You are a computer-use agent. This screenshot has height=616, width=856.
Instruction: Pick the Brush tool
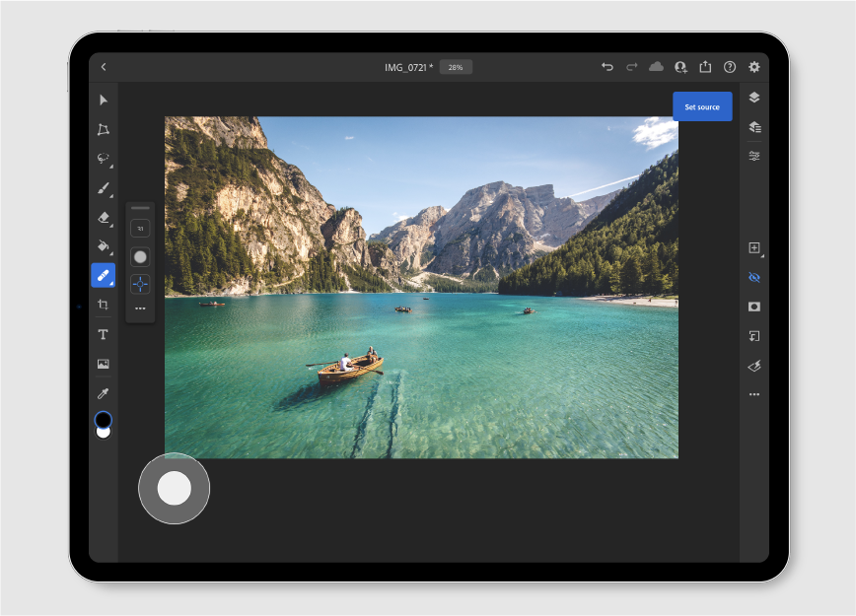coord(104,188)
